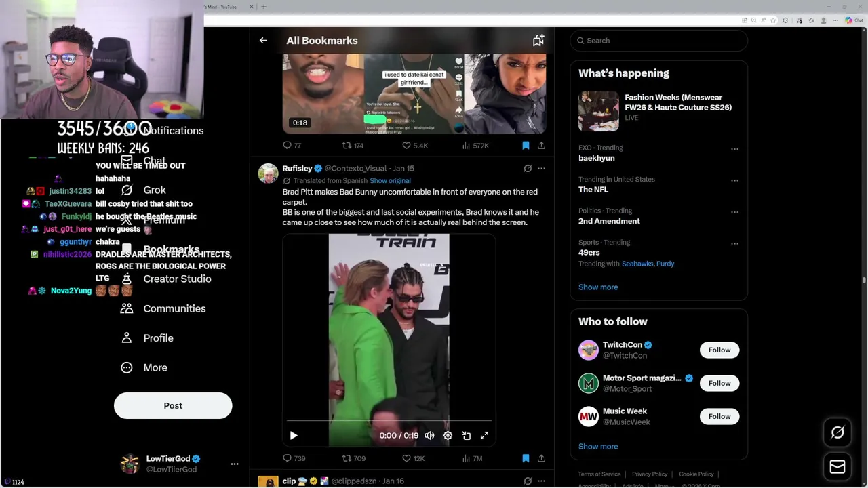868x488 pixels.
Task: Follow TwitchCon
Action: pyautogui.click(x=719, y=350)
